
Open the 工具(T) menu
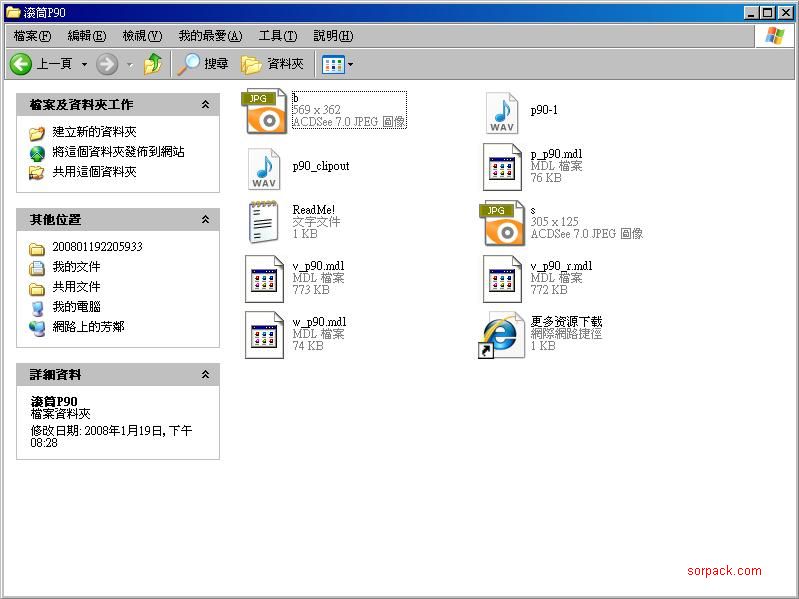click(x=277, y=36)
